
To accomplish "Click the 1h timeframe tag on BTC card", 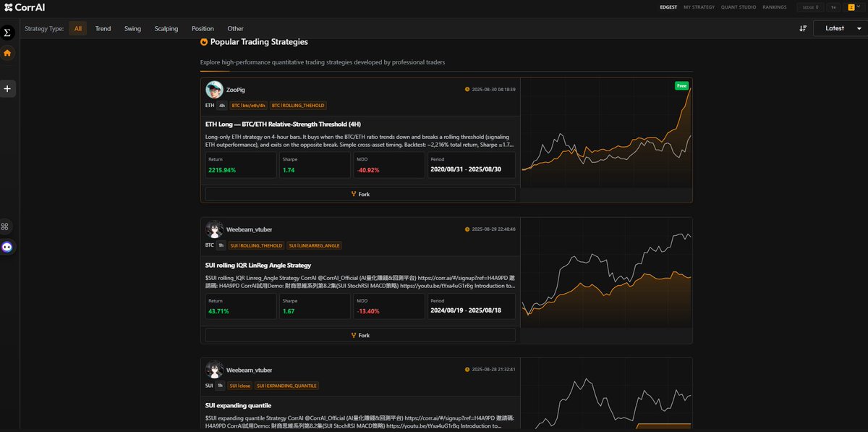I will [221, 245].
